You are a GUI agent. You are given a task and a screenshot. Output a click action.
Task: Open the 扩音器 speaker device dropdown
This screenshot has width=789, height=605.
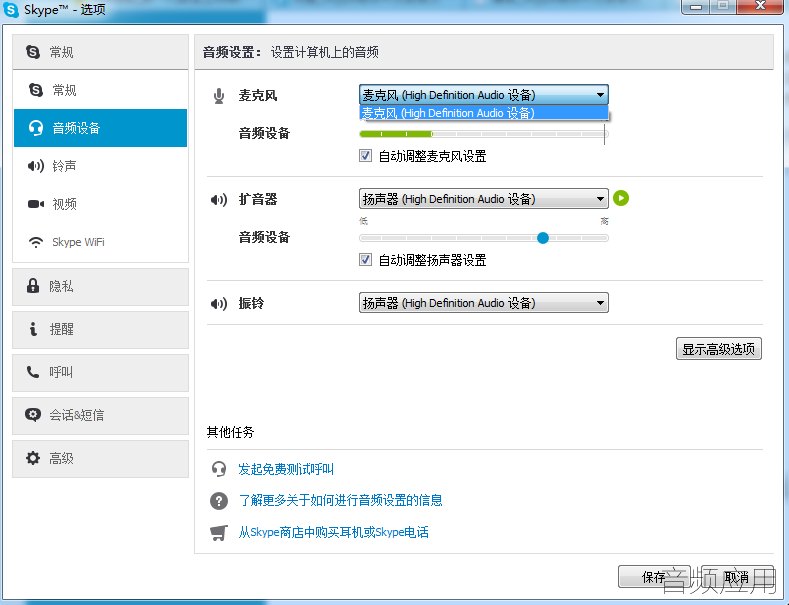point(484,199)
